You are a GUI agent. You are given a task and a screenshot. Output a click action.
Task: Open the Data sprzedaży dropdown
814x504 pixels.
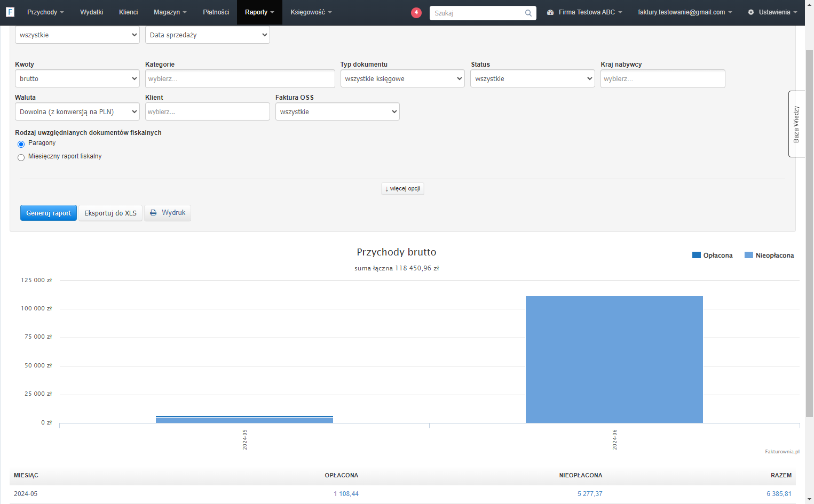pos(208,35)
